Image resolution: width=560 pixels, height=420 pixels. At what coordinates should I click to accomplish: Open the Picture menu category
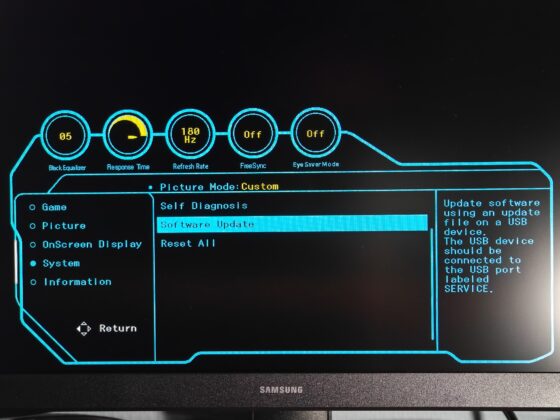64,226
